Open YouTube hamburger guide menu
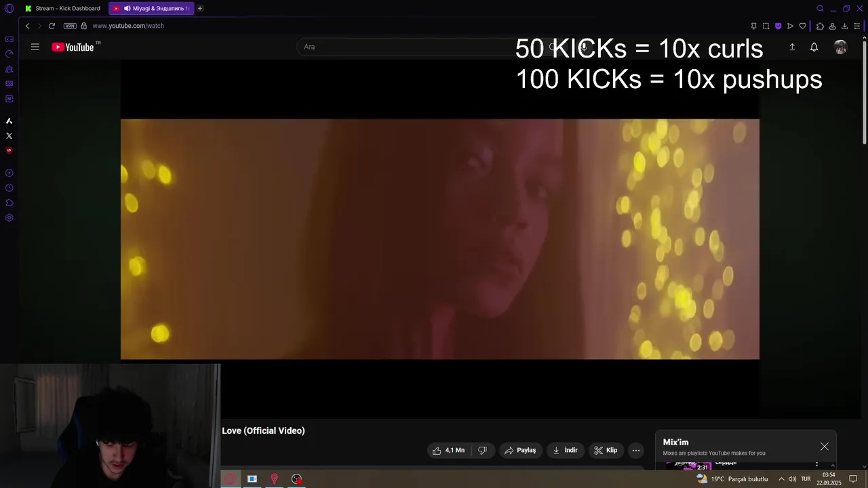868x488 pixels. tap(35, 47)
